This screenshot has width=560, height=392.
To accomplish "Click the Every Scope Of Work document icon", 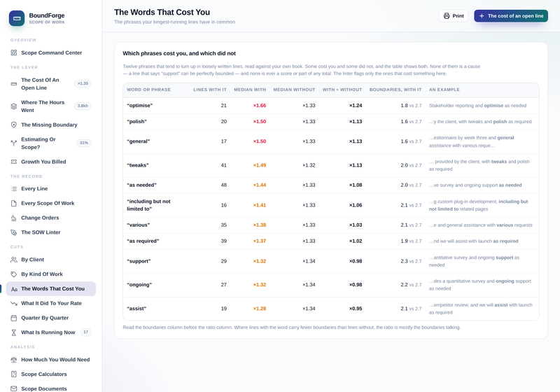I will pos(13,203).
